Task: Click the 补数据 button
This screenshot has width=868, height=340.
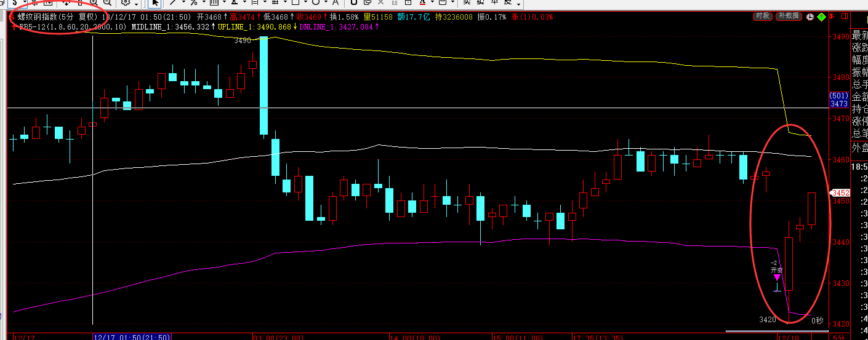Action: (x=789, y=16)
